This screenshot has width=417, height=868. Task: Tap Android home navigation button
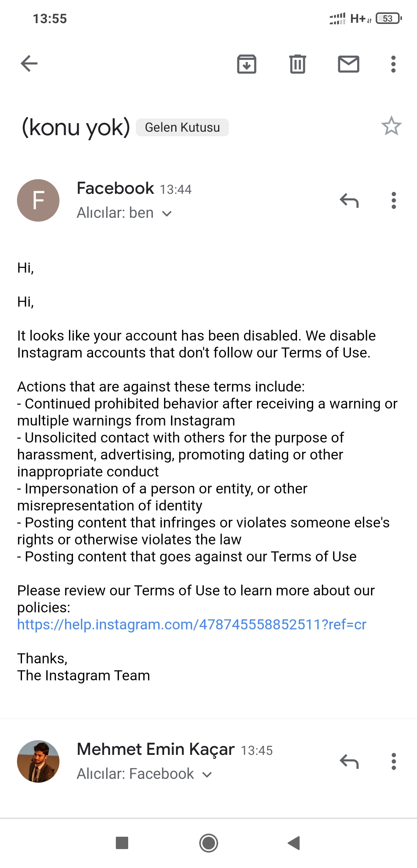pos(208,843)
